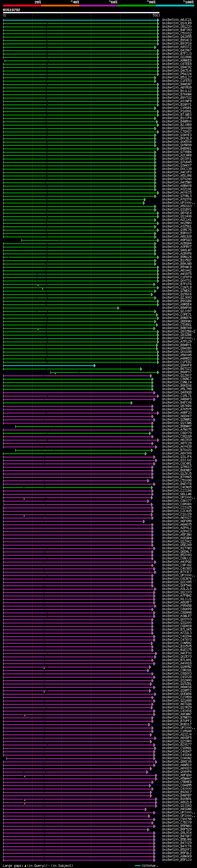
Task: Open hit UniRef100_A8JC21
Action: click(x=177, y=20)
